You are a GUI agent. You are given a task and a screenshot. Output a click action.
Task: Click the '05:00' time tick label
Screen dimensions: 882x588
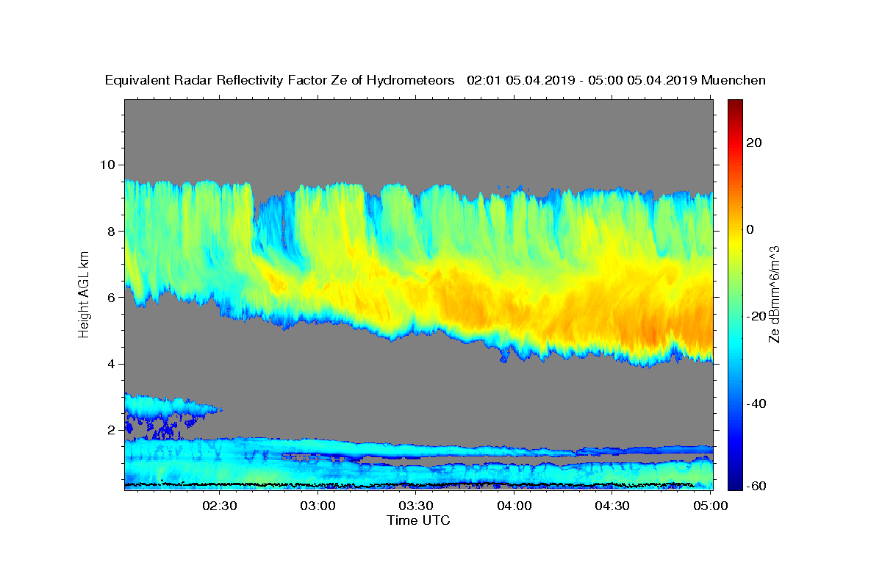click(710, 506)
